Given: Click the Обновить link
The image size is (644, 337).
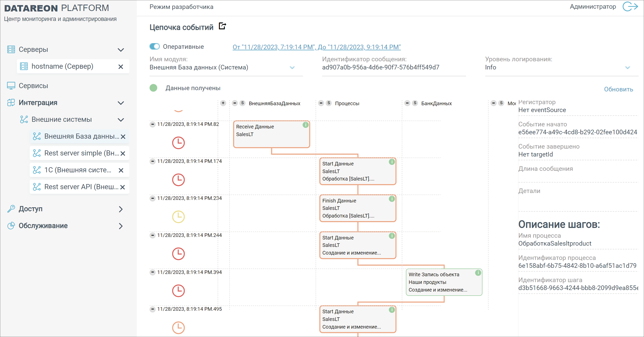Looking at the screenshot, I should (x=618, y=89).
